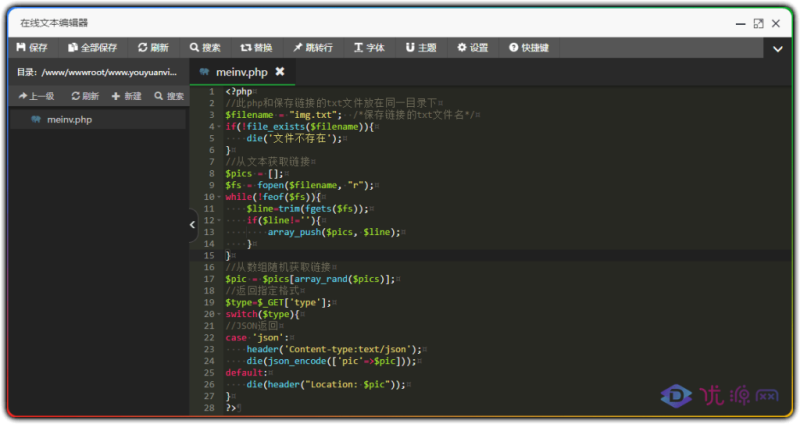Fold code block at line 4
The width and height of the screenshot is (800, 424).
[219, 127]
